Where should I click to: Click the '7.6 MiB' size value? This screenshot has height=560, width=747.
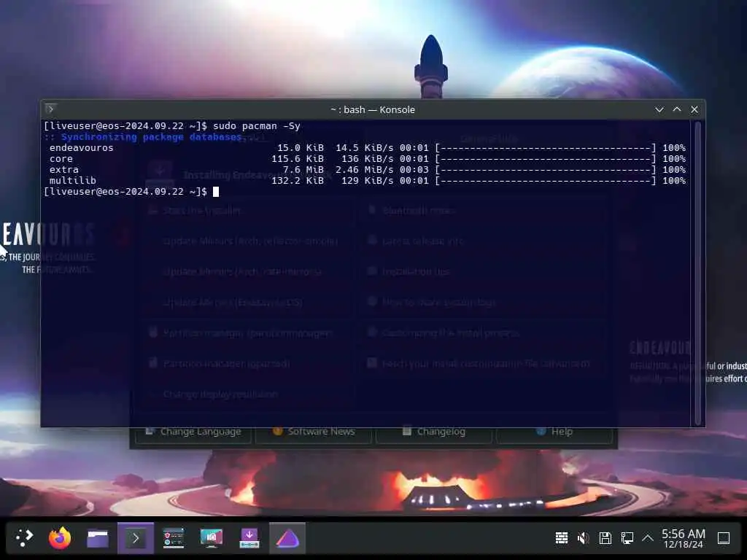[303, 170]
